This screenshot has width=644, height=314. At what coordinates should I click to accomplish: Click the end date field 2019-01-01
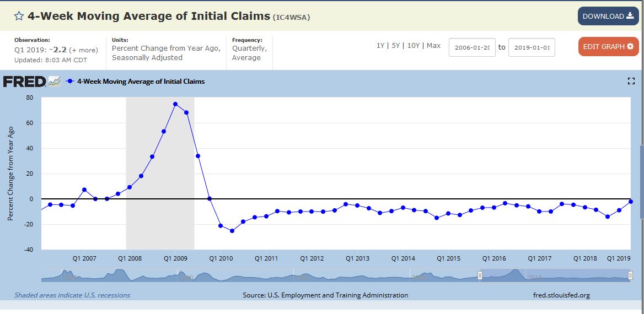(x=532, y=47)
